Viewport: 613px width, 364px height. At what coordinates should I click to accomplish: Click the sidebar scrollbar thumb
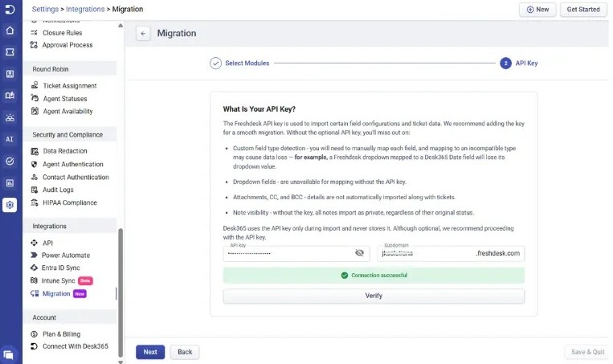coord(121,292)
